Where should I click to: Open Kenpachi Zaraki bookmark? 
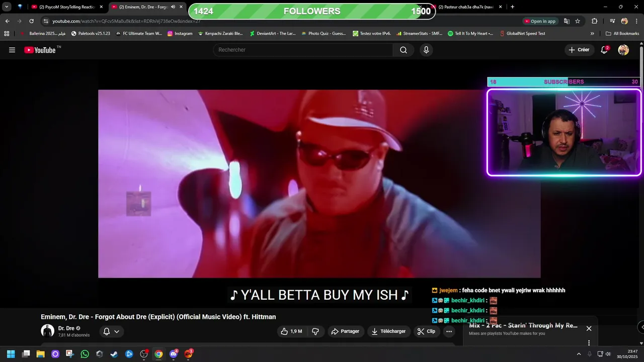[220, 34]
